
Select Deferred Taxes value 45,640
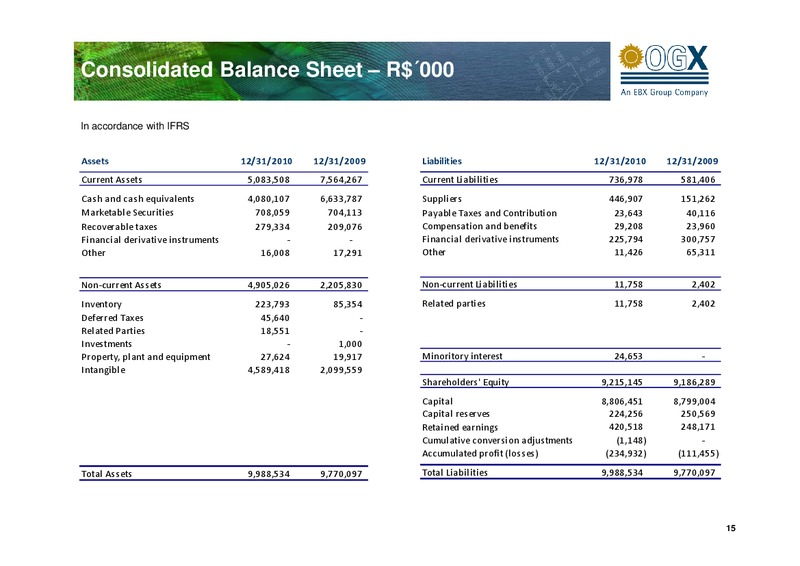[x=275, y=318]
